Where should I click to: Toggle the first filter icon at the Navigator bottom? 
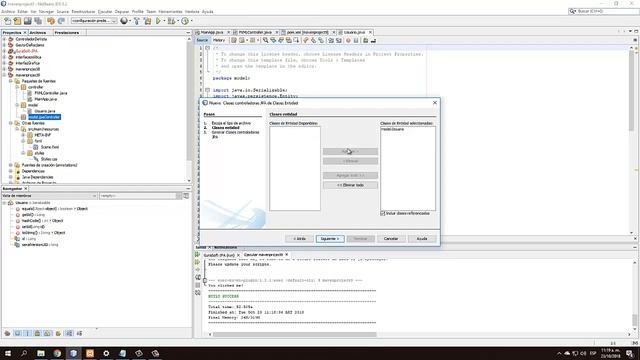7,333
